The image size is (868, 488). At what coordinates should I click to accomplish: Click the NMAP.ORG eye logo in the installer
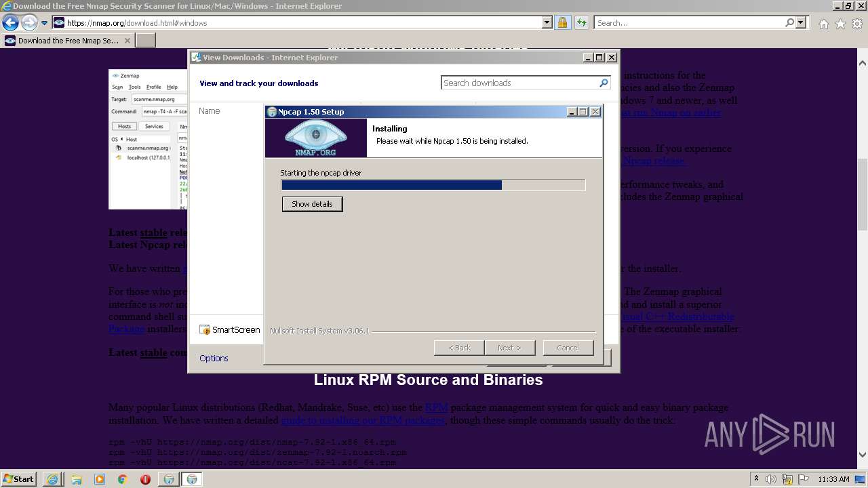(x=315, y=138)
